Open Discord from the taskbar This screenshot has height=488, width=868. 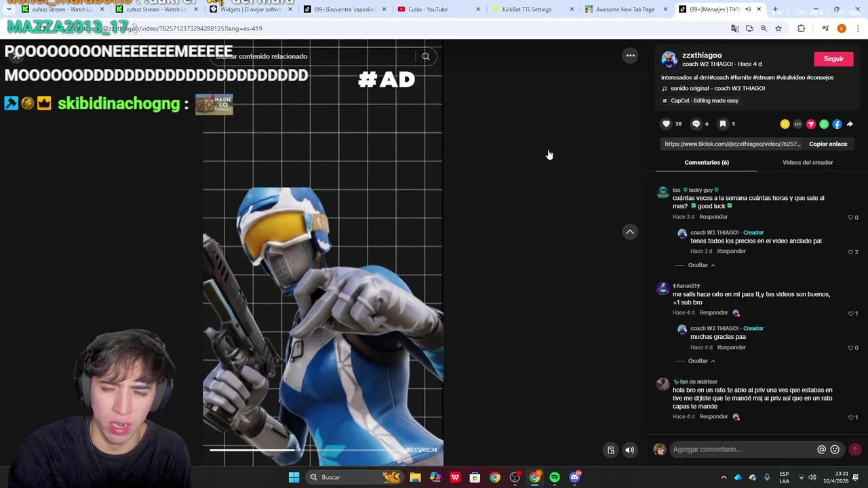click(x=574, y=477)
